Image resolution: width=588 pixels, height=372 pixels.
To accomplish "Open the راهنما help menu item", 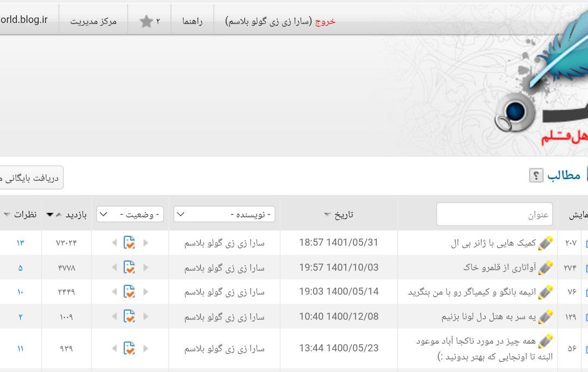I will point(192,21).
